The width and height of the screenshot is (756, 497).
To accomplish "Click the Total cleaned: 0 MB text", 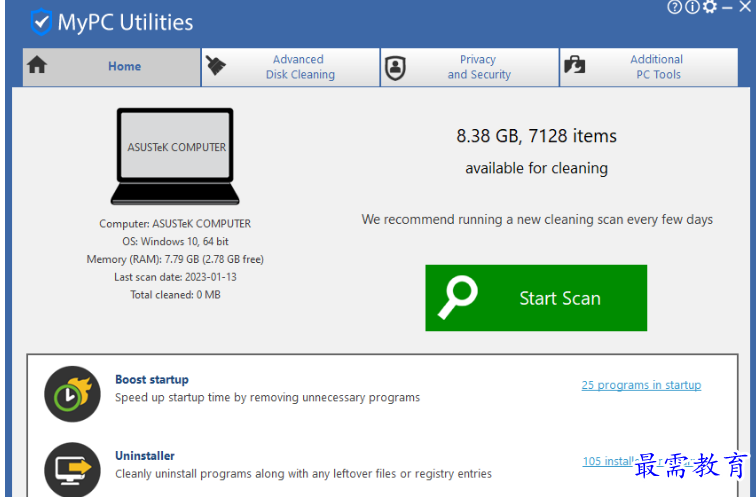I will tap(175, 295).
